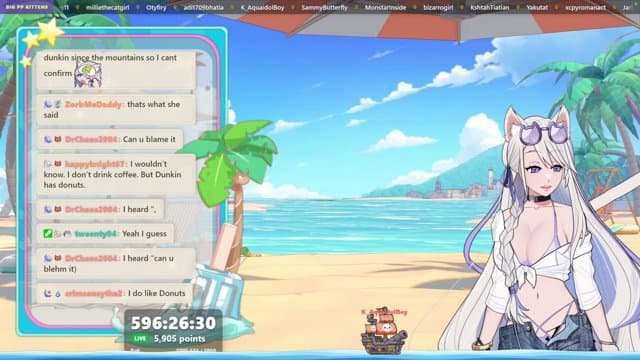
Task: Click the green moderator badge beside tweenty04
Action: point(48,233)
